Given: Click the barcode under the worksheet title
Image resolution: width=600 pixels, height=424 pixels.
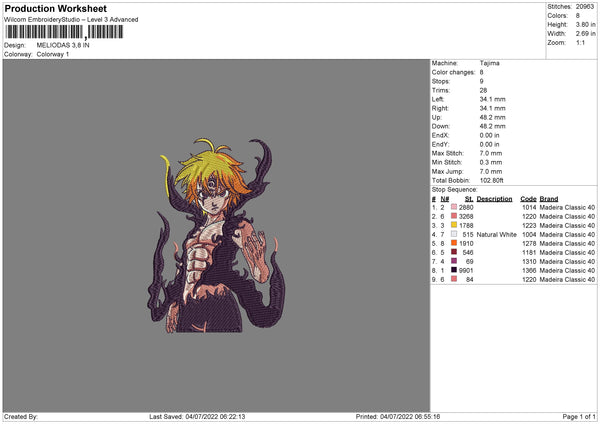Looking at the screenshot, I should point(64,32).
